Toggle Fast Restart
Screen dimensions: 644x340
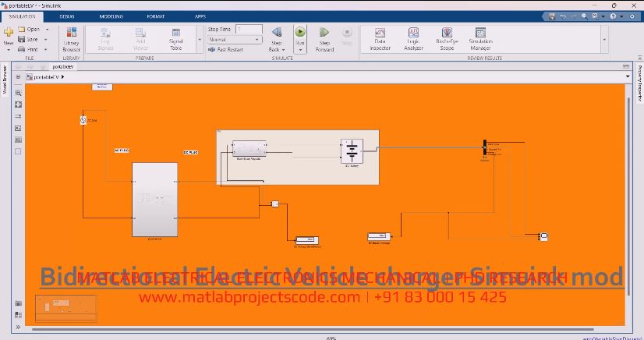pos(225,50)
